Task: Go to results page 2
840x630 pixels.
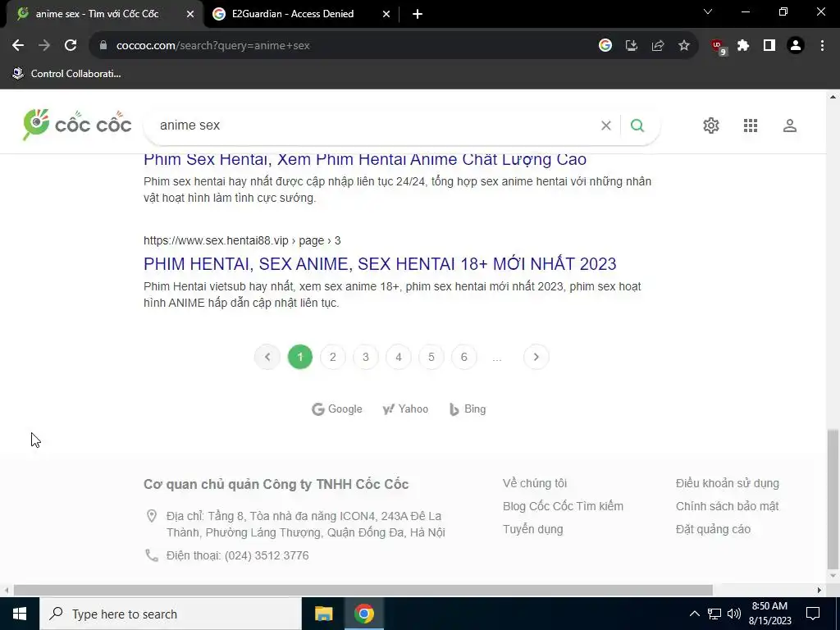Action: click(x=333, y=357)
